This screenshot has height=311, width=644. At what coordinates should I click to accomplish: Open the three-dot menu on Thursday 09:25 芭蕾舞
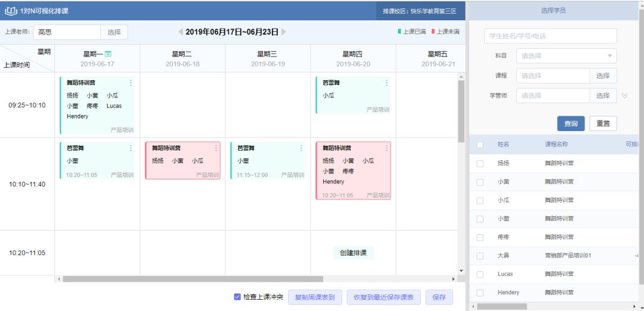click(x=386, y=83)
